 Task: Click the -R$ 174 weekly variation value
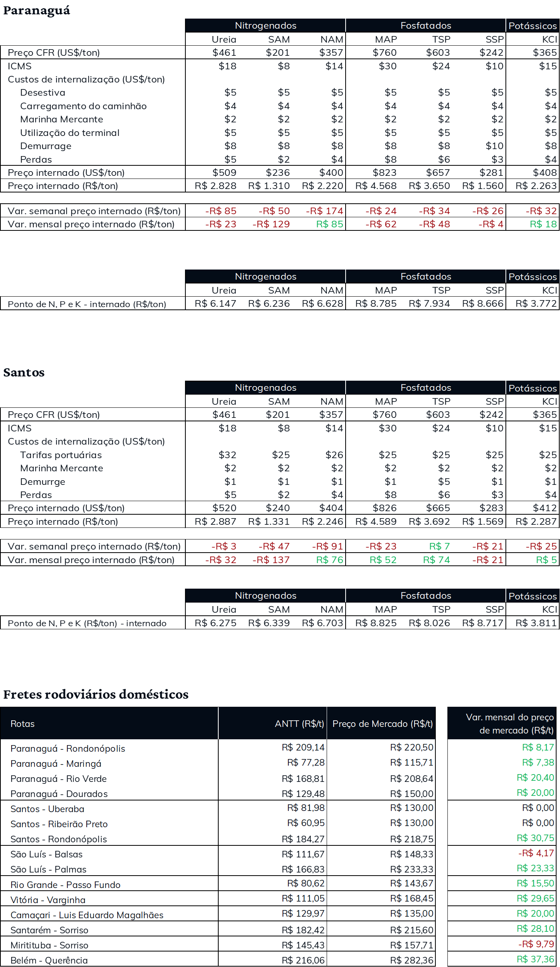tap(325, 211)
